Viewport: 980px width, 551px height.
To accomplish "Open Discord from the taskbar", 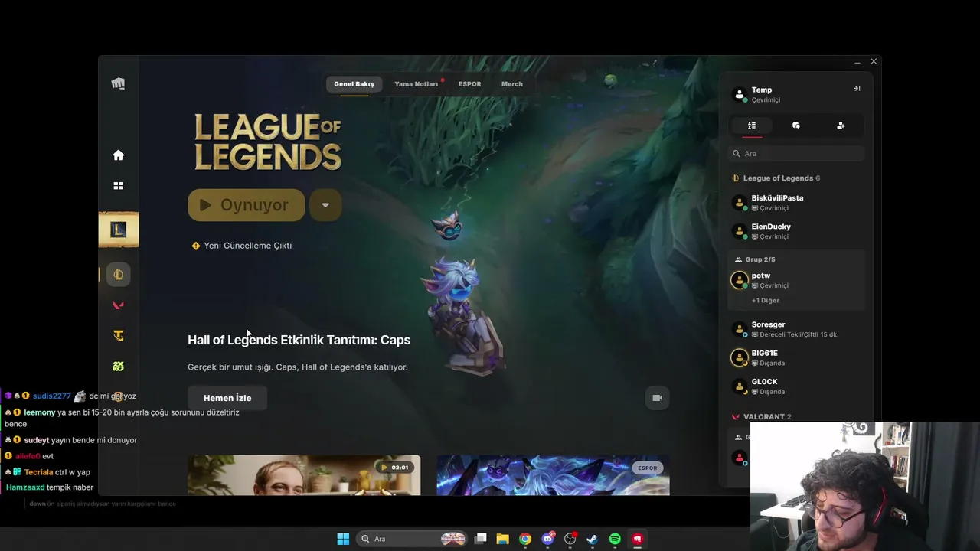I will click(547, 539).
